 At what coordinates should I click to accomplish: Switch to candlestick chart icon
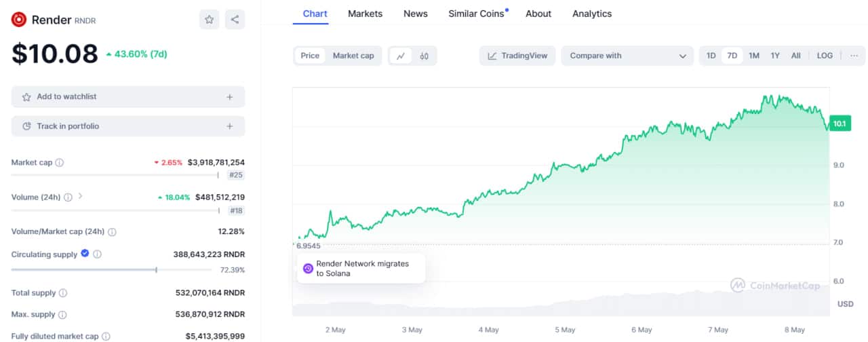[x=425, y=56]
